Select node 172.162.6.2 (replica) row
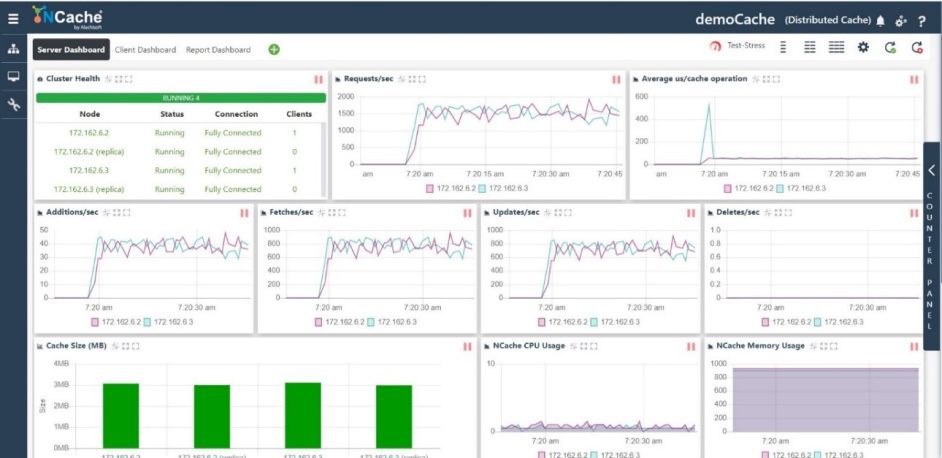Viewport: 942px width, 458px height. (x=89, y=151)
